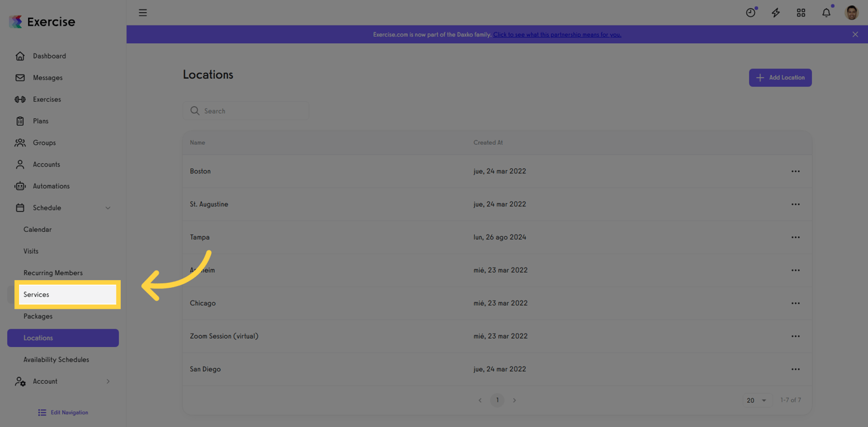Screen dimensions: 868x427
Task: Open Packages menu item
Action: [x=38, y=316]
